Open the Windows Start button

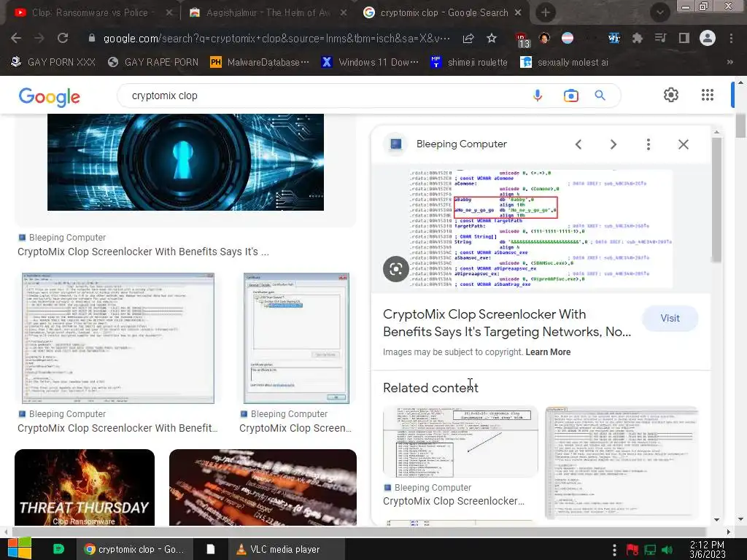[x=19, y=548]
